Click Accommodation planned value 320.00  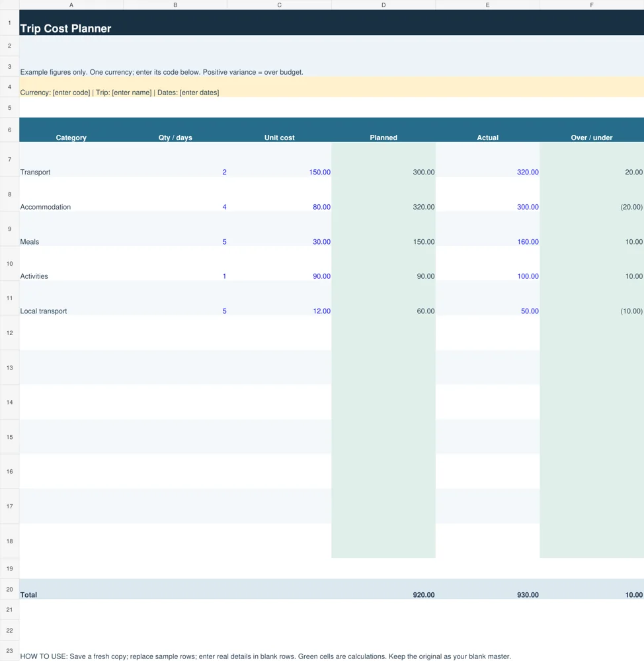pyautogui.click(x=383, y=194)
